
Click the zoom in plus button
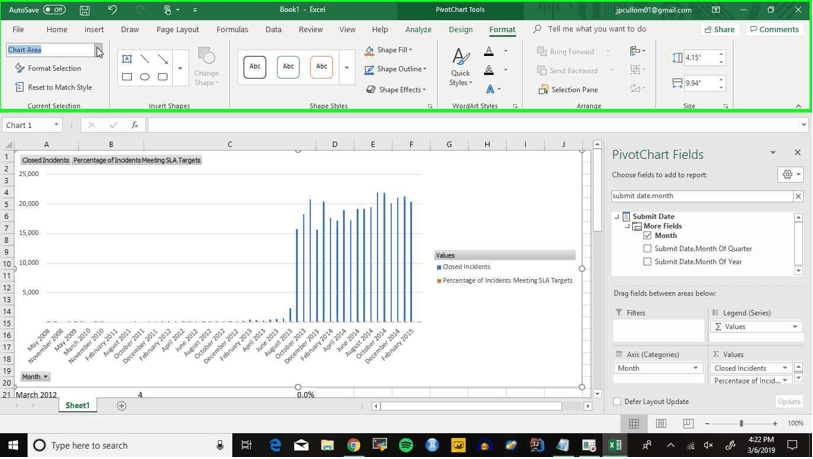pos(775,424)
